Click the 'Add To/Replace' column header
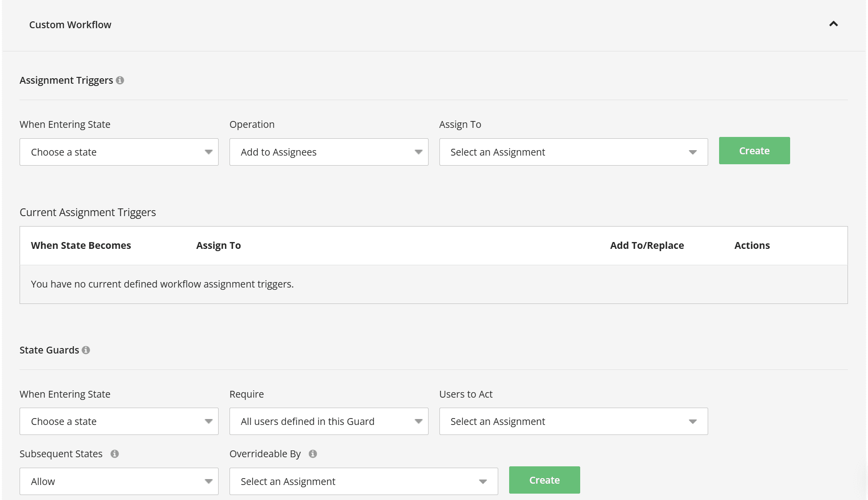This screenshot has height=500, width=868. point(647,245)
